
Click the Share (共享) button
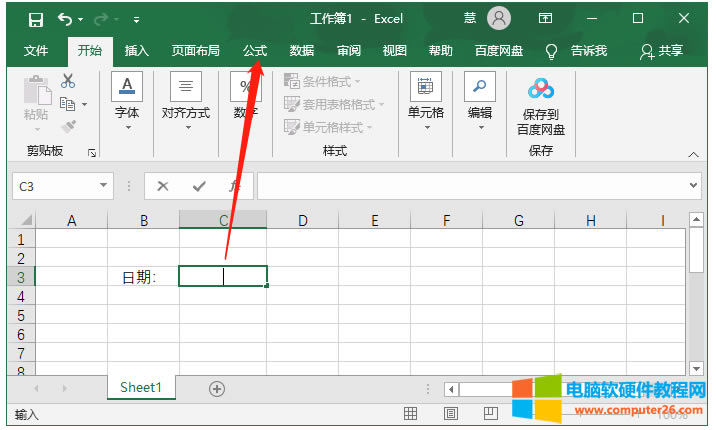point(663,51)
